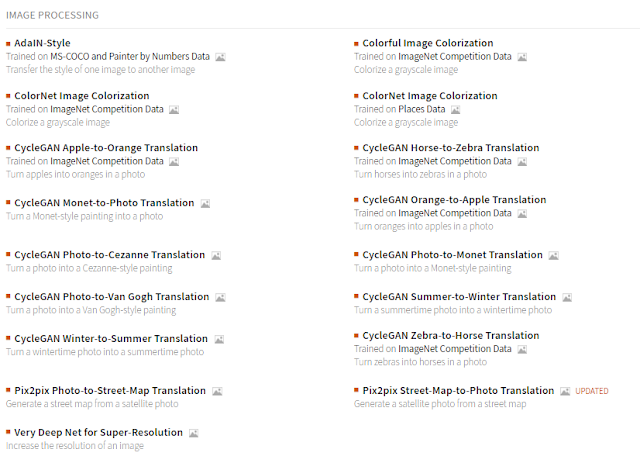Open ColorNet Image Colorization trained on Places

430,96
